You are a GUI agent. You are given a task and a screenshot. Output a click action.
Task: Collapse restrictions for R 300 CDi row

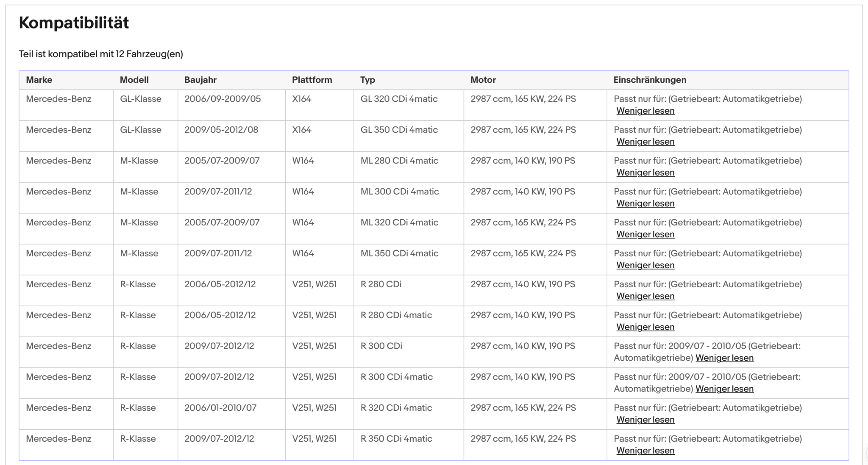point(724,358)
